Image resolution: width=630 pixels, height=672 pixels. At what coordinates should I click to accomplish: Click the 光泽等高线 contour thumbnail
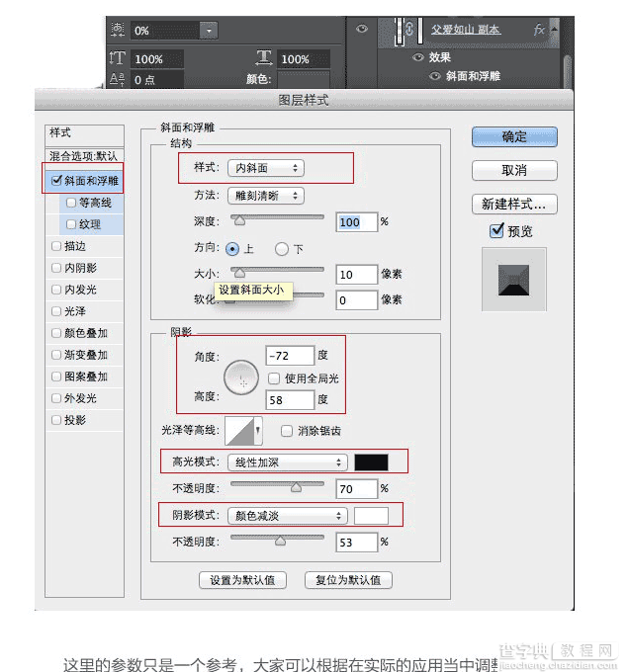(239, 431)
